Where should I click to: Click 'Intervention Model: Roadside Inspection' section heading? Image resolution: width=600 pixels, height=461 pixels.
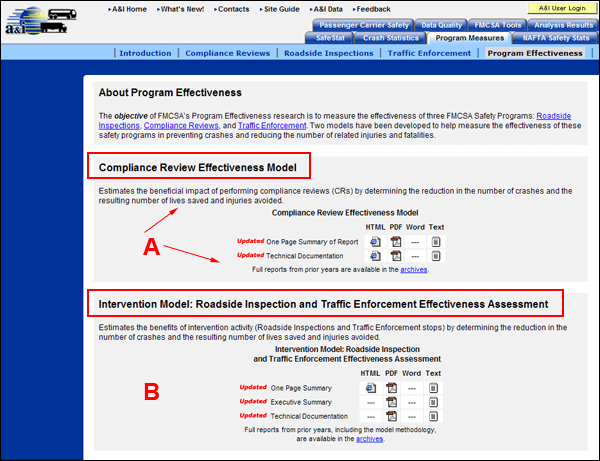pos(323,304)
